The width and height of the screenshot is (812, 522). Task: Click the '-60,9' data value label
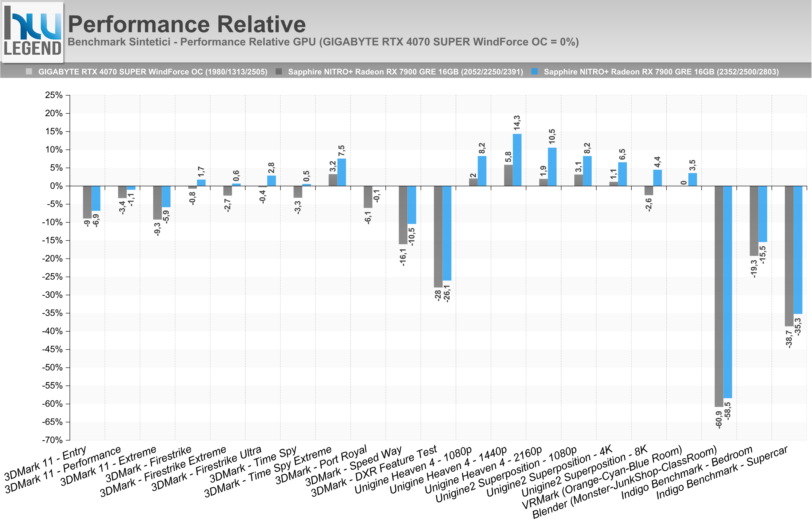coord(719,420)
